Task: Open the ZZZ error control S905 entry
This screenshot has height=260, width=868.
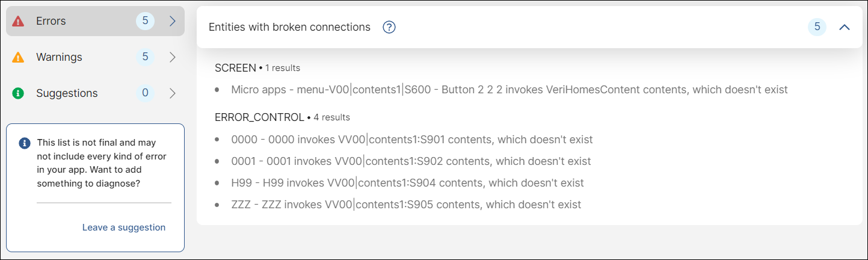Action: [406, 205]
